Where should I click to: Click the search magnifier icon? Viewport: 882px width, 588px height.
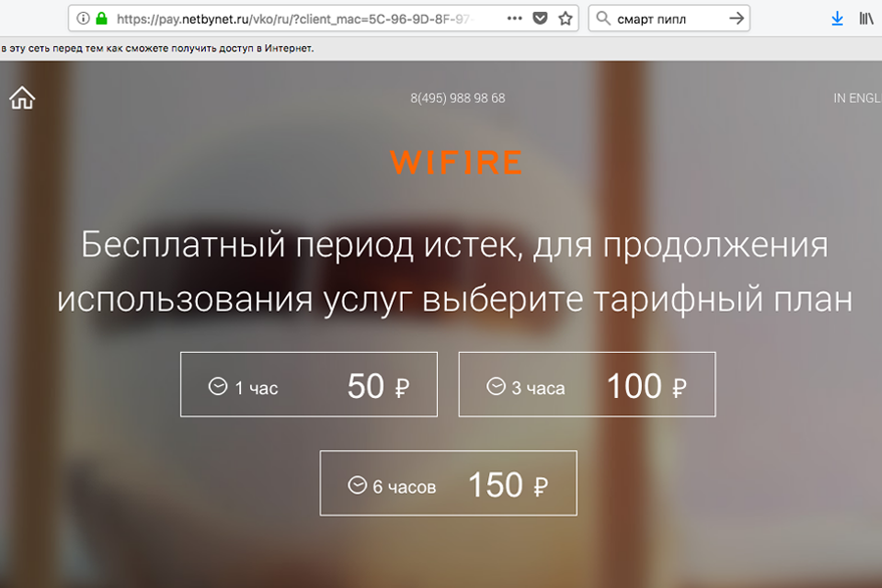[x=603, y=19]
